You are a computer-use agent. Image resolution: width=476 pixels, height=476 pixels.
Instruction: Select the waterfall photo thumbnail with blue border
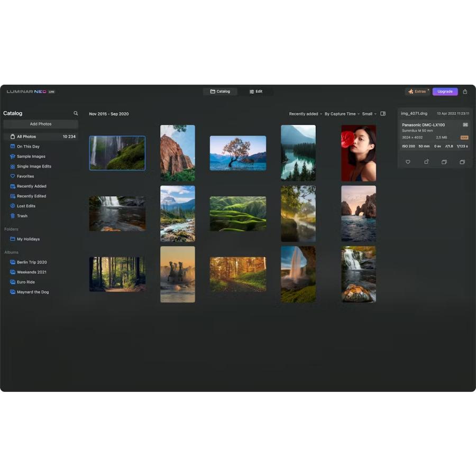(117, 153)
